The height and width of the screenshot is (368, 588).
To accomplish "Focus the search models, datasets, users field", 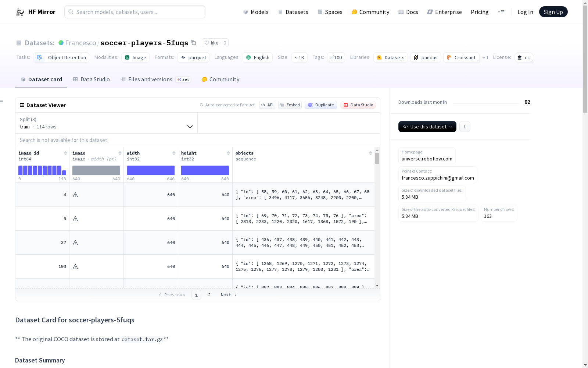I will click(135, 12).
